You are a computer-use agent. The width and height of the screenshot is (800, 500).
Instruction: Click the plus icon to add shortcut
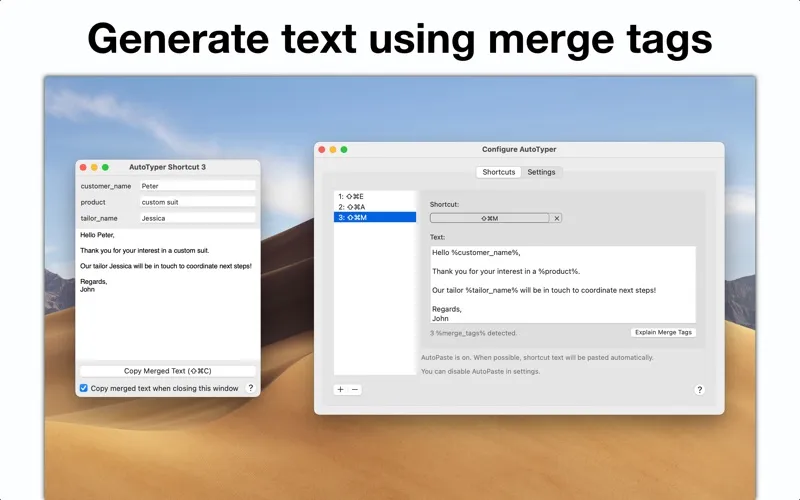point(340,389)
